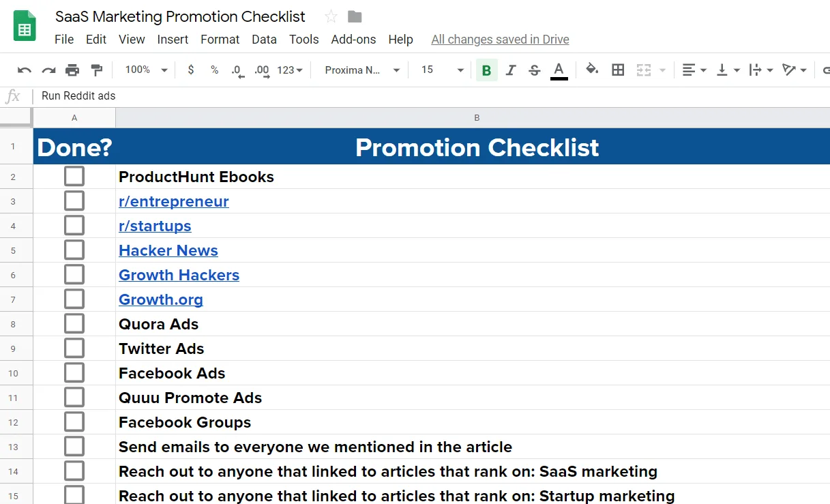The width and height of the screenshot is (830, 504).
Task: Open vertical align options
Action: tap(722, 70)
